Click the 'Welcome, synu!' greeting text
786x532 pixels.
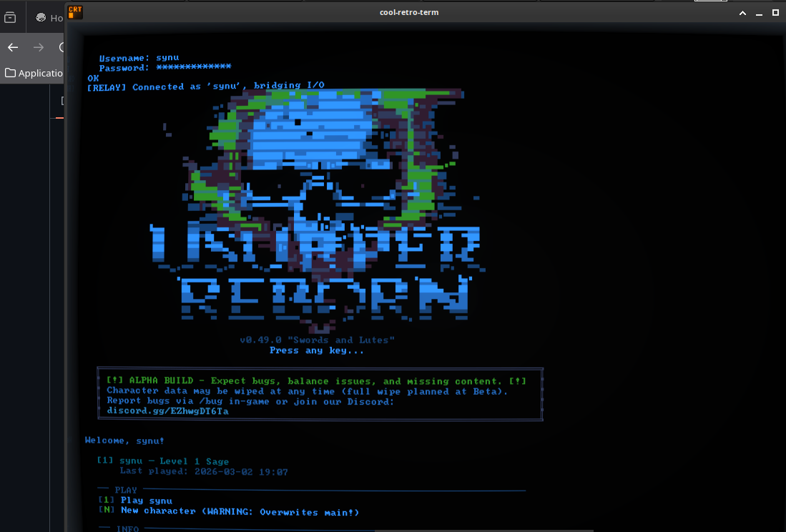tap(124, 440)
